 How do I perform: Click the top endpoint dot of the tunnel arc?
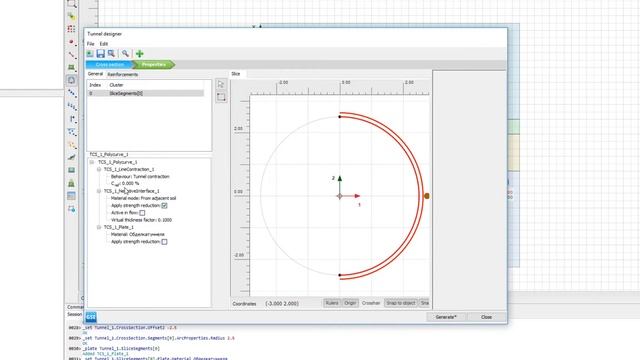pyautogui.click(x=340, y=117)
